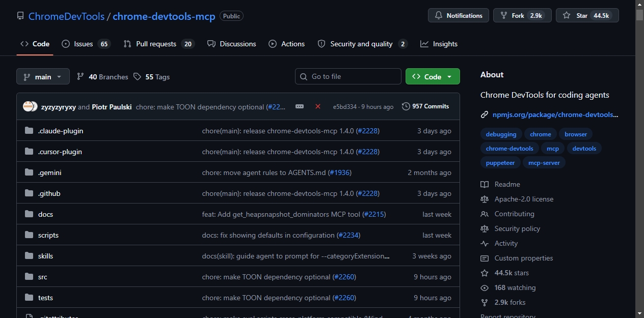Image resolution: width=644 pixels, height=318 pixels.
Task: Click the pulse icon beside Activity
Action: pos(485,243)
